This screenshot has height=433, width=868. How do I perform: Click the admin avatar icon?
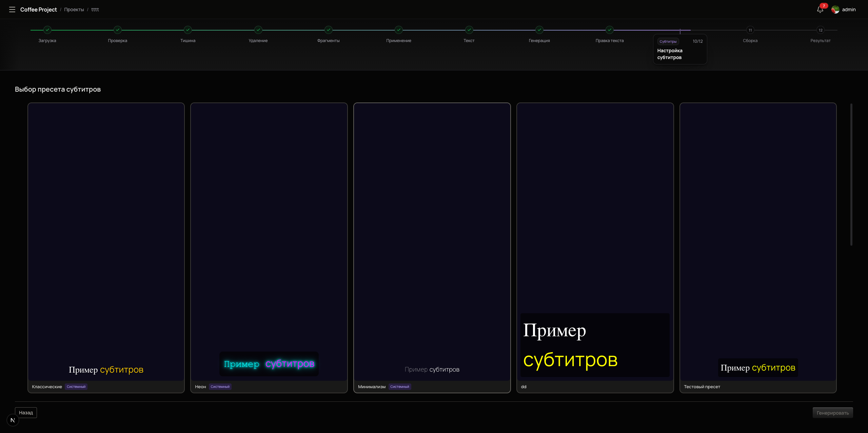835,10
